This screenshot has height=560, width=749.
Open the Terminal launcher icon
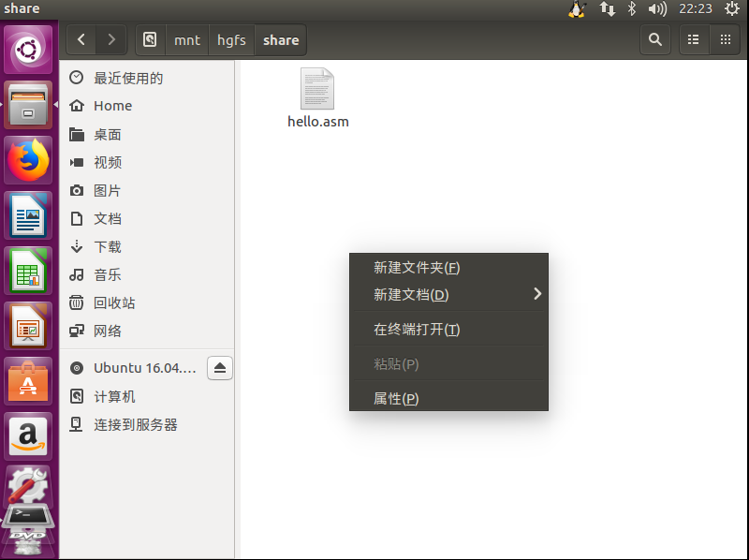tap(28, 516)
